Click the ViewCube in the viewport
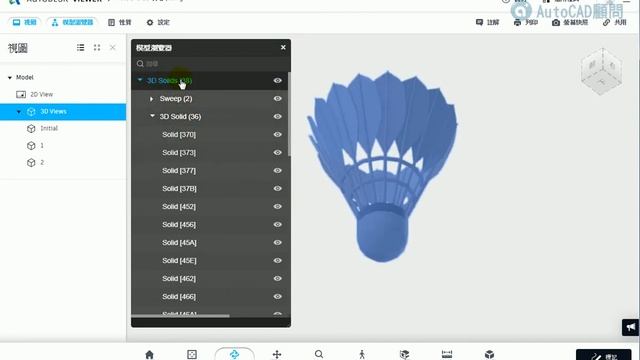 [x=601, y=71]
